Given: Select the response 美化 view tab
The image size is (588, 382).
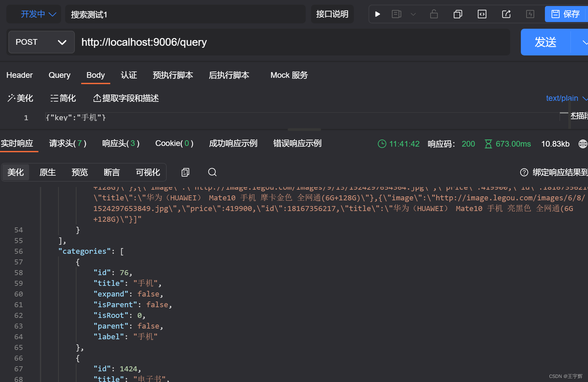Looking at the screenshot, I should point(16,172).
